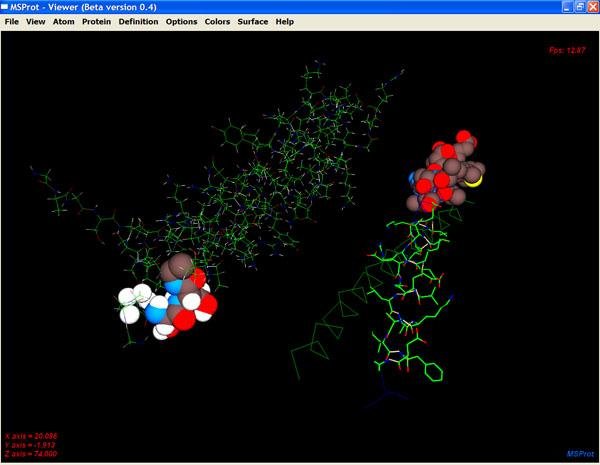Screen dimensions: 600x465
Task: Select the phenyl ring on bright green chain
Action: click(x=435, y=372)
